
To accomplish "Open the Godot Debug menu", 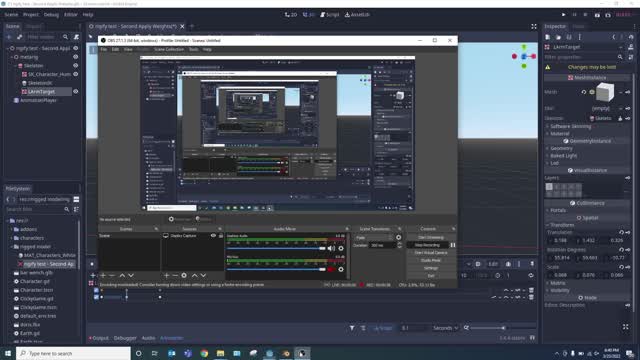I will (51, 14).
